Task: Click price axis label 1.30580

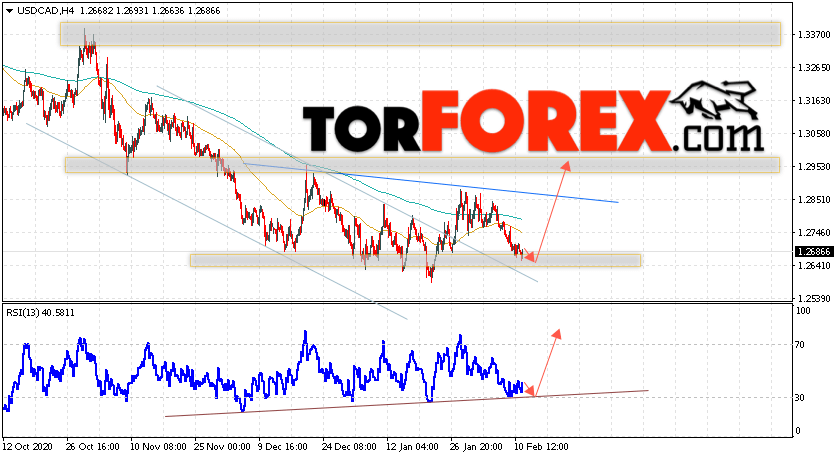Action: click(x=814, y=134)
